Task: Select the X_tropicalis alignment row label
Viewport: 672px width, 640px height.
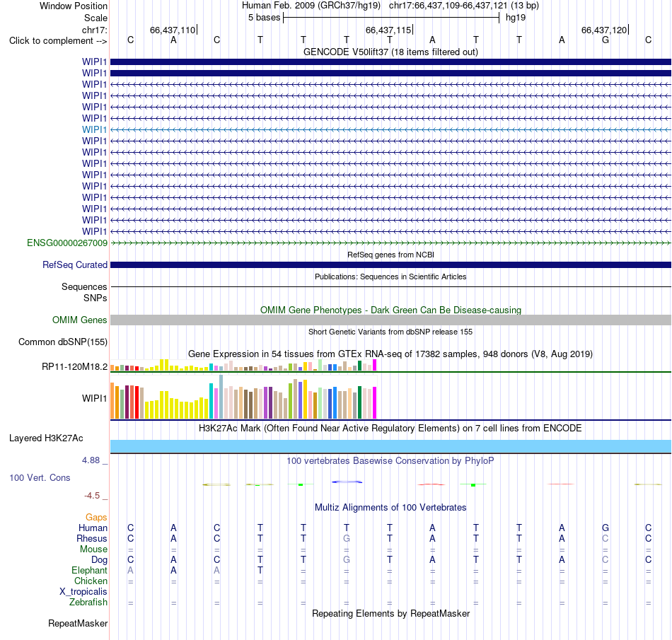Action: coord(83,592)
